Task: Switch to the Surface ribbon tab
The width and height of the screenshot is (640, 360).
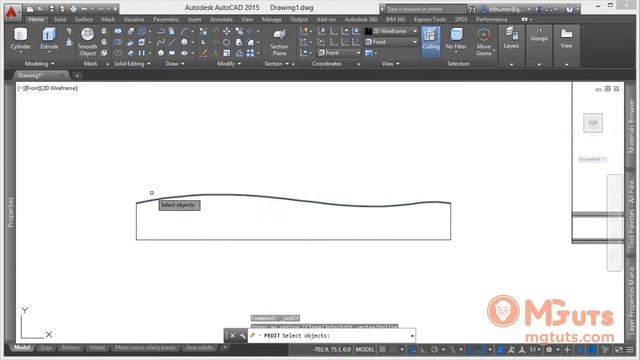Action: 84,19
